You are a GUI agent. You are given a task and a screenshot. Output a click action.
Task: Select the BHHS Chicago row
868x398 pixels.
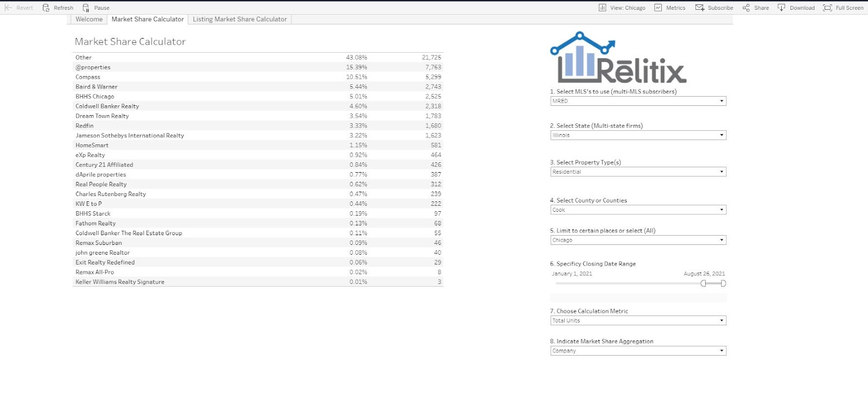click(258, 97)
